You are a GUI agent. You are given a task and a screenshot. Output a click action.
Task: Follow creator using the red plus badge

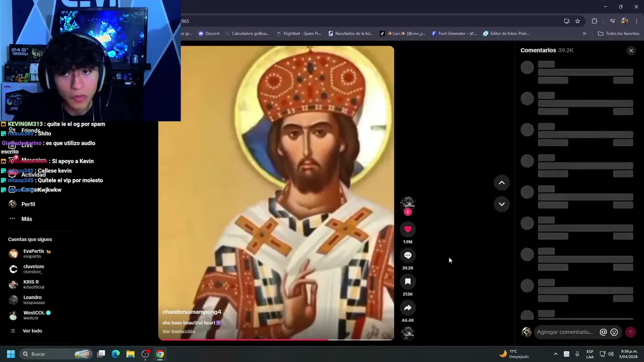tap(408, 212)
